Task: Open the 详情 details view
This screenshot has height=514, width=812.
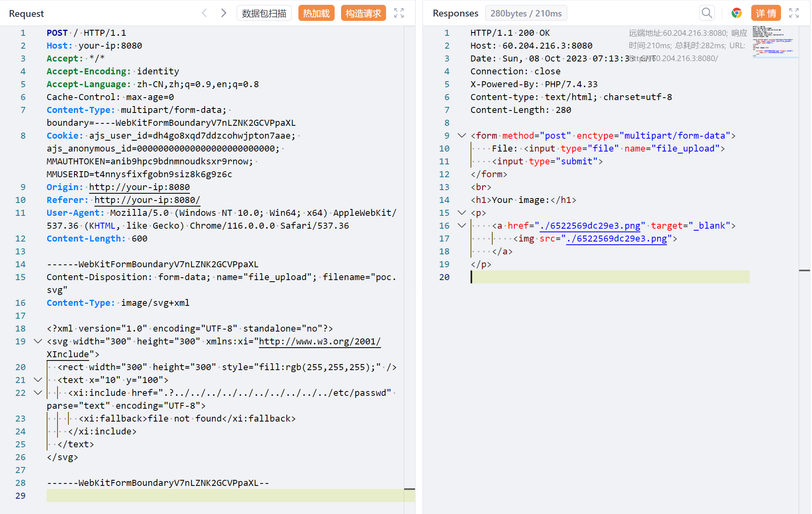Action: pyautogui.click(x=766, y=13)
